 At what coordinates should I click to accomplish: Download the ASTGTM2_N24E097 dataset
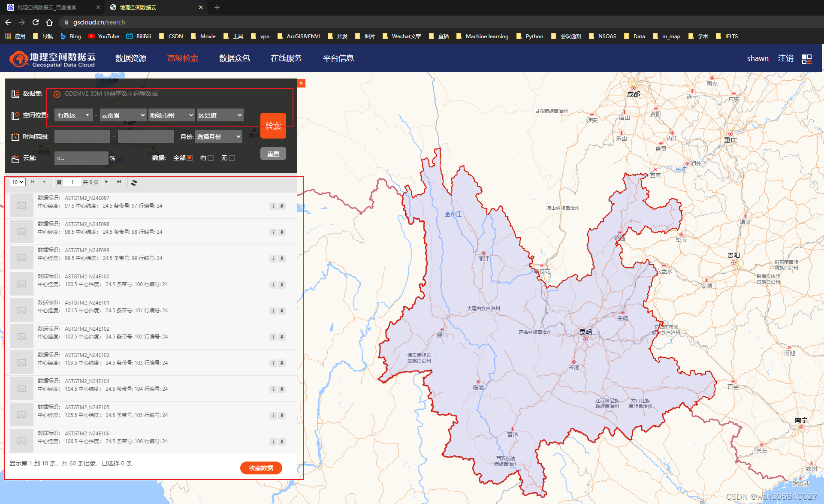(282, 206)
